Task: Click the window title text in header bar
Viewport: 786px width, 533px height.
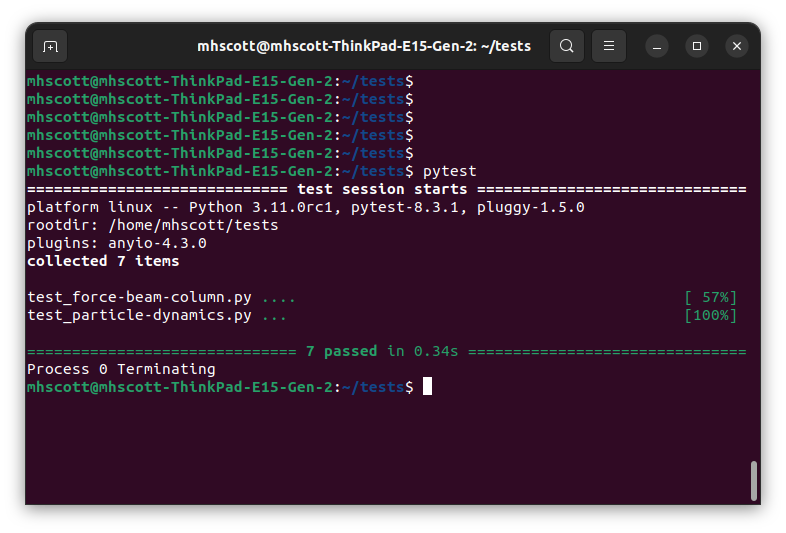Action: [363, 46]
